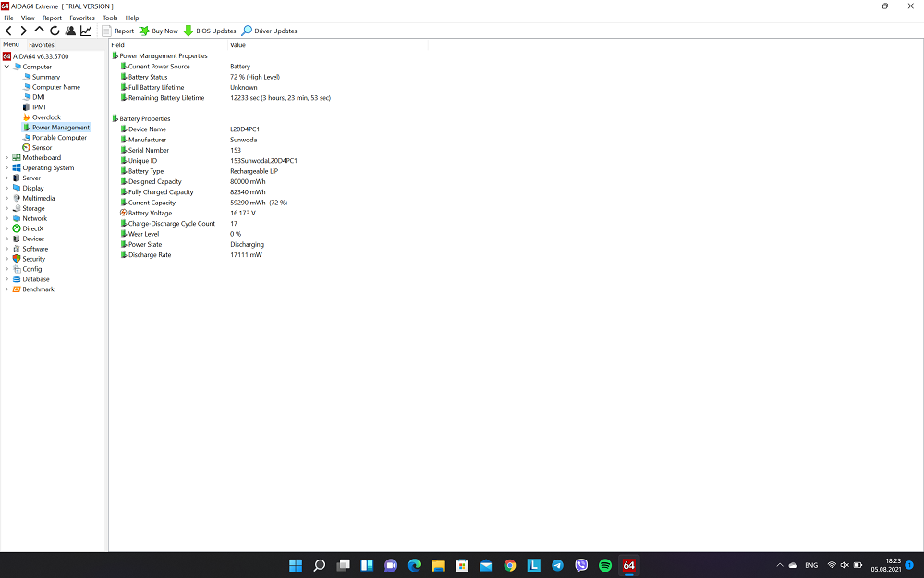Refresh the current page via toolbar icon

[x=55, y=31]
